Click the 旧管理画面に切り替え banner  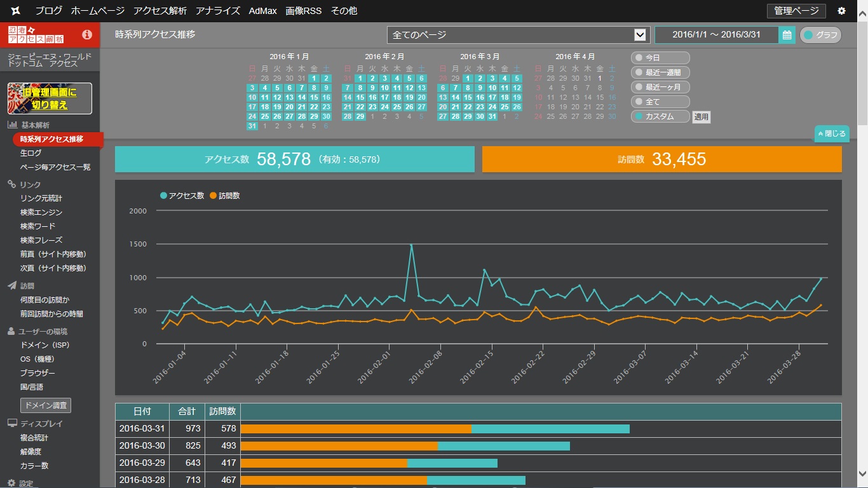click(50, 98)
